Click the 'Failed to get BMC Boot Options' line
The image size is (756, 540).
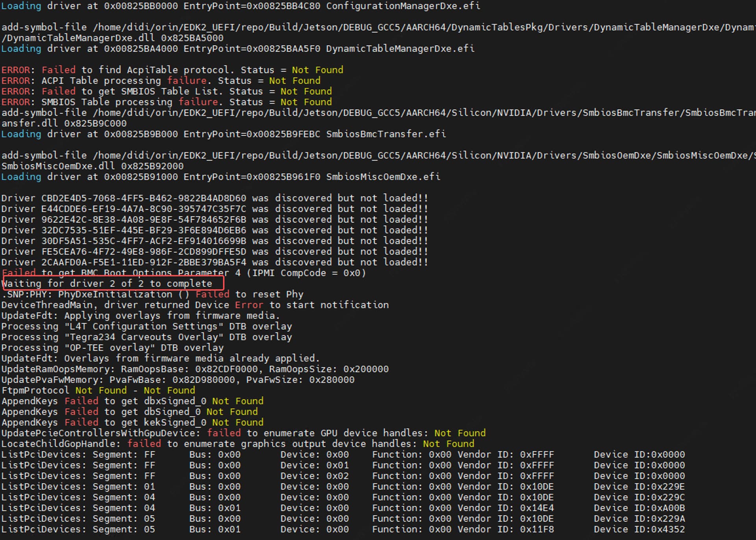point(183,273)
